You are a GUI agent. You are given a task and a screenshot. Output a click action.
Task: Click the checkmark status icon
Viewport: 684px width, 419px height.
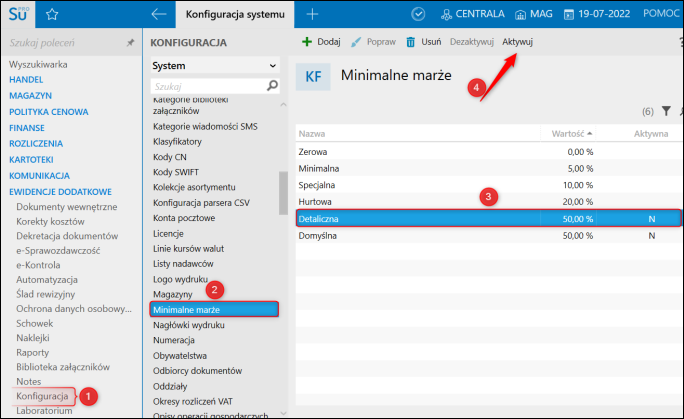[x=418, y=14]
